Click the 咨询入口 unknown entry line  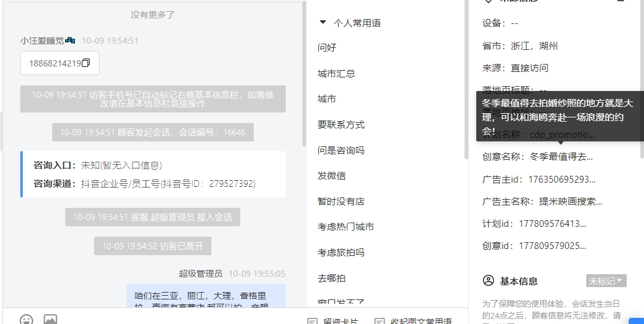pyautogui.click(x=98, y=165)
